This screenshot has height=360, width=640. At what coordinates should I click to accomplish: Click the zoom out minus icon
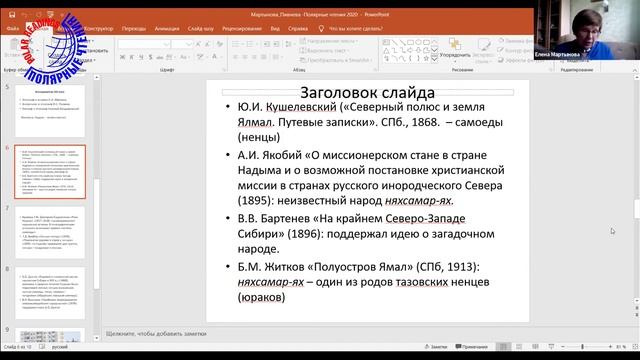click(x=563, y=347)
